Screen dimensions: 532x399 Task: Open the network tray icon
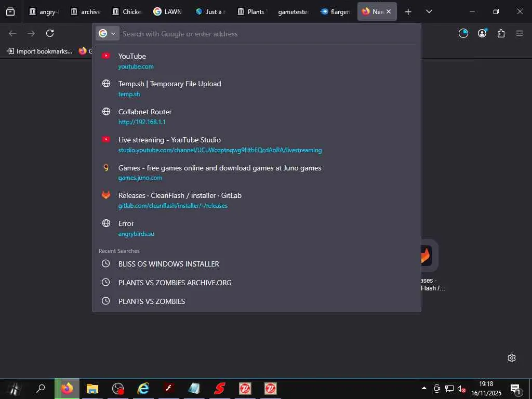click(x=449, y=389)
